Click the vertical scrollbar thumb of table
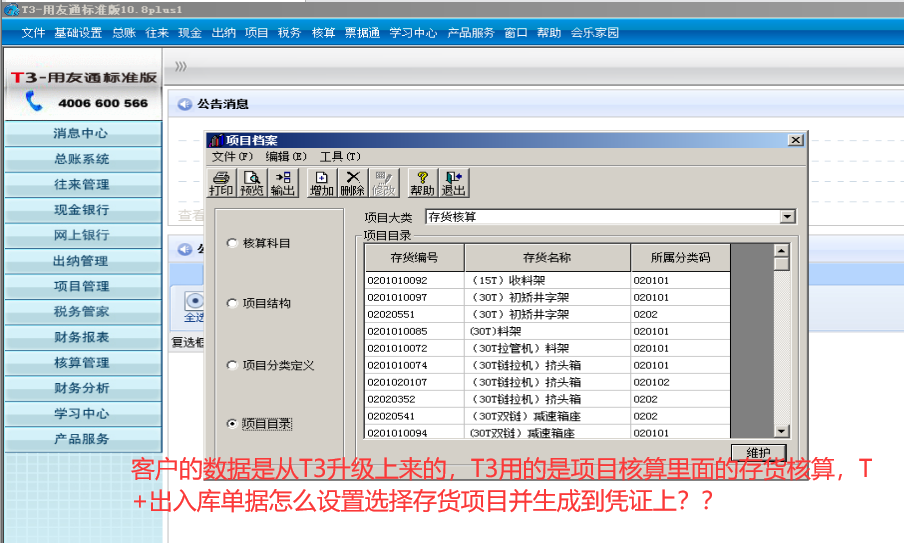This screenshot has height=543, width=904. tap(781, 264)
